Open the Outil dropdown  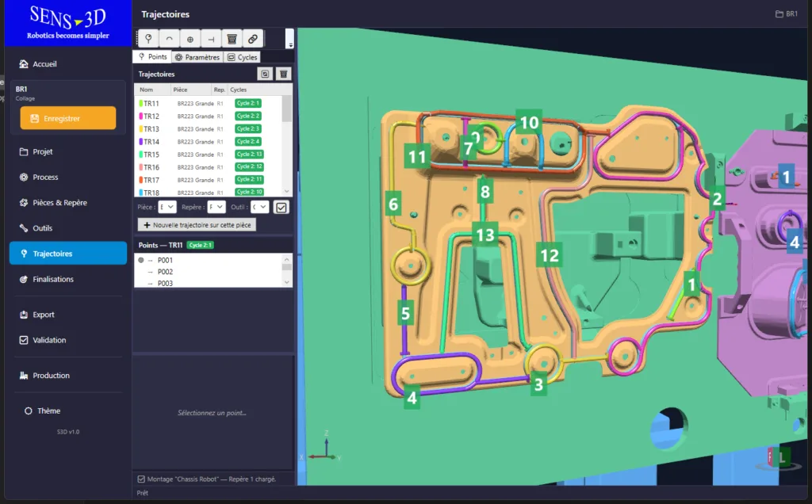click(259, 207)
